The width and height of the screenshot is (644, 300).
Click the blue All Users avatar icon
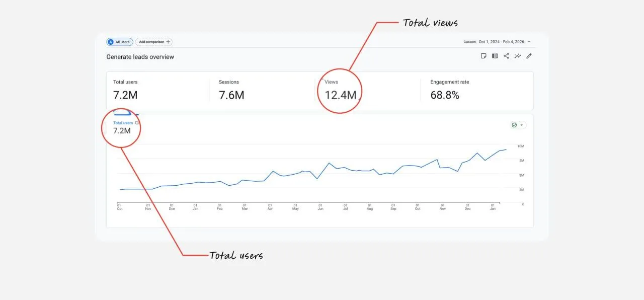pos(111,42)
